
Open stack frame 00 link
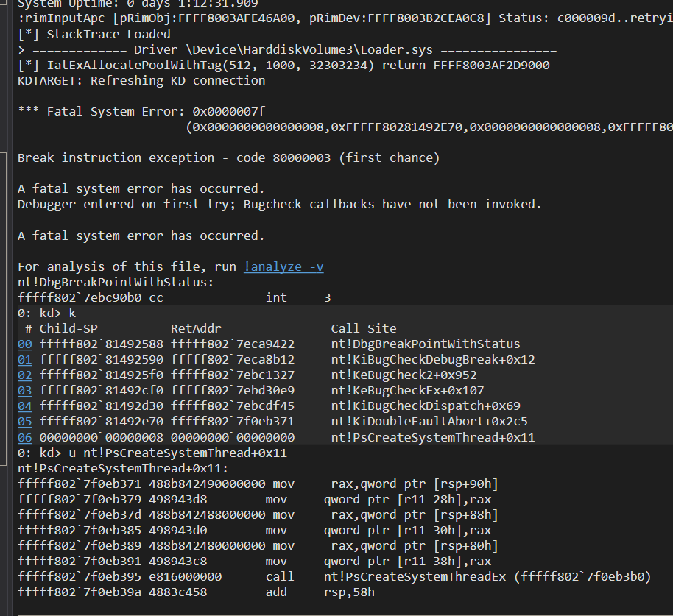(25, 344)
